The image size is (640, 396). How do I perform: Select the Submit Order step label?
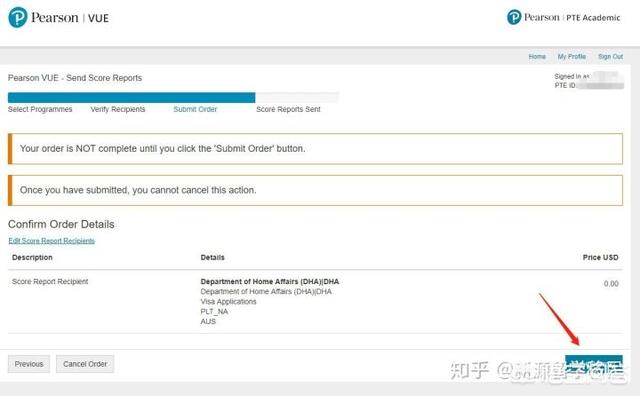click(x=195, y=109)
